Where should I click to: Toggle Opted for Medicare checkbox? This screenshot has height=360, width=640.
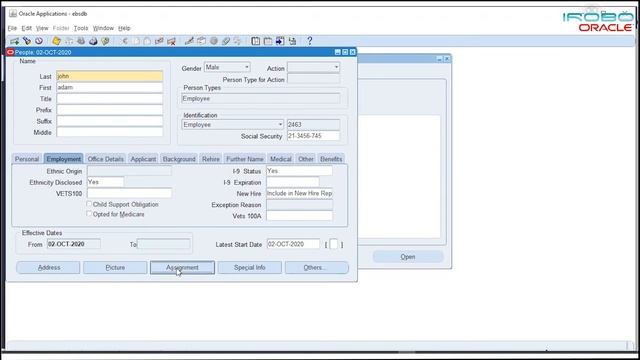(x=89, y=213)
